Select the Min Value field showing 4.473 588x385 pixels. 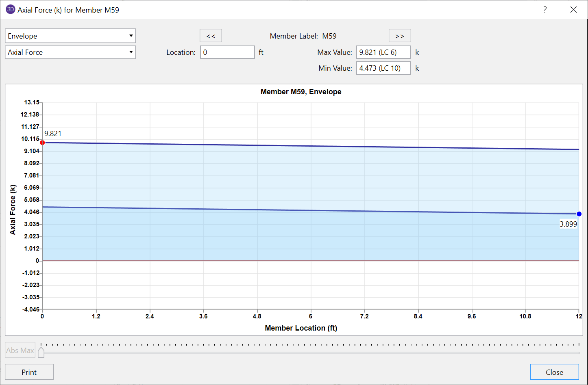383,68
